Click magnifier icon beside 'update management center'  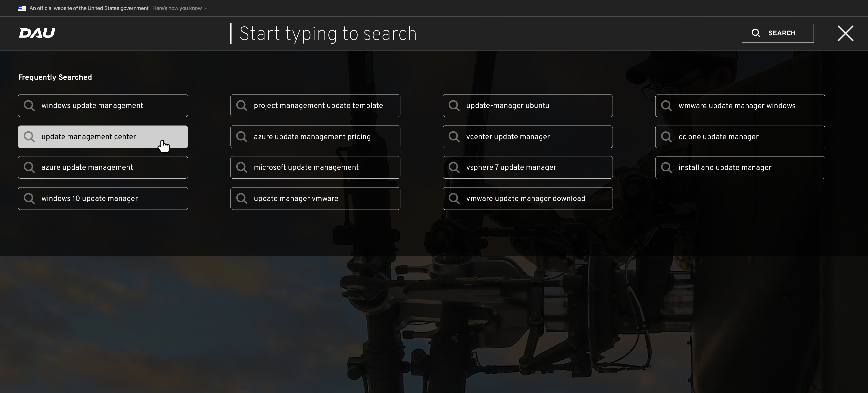tap(29, 137)
